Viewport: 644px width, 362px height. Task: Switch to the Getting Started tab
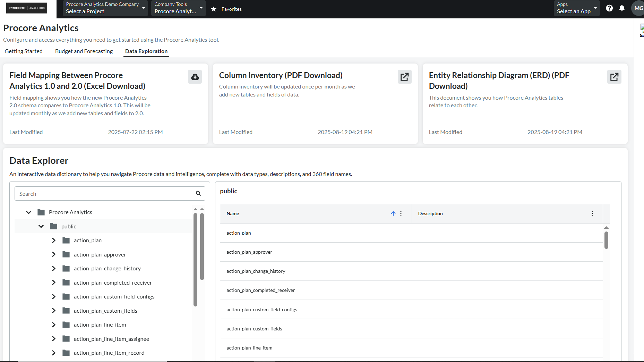coord(24,51)
